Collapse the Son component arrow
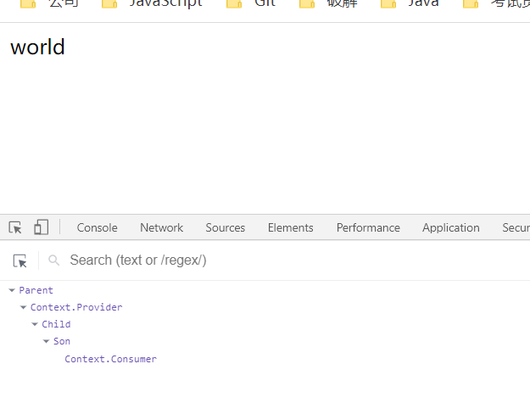The image size is (530, 420). pyautogui.click(x=47, y=341)
